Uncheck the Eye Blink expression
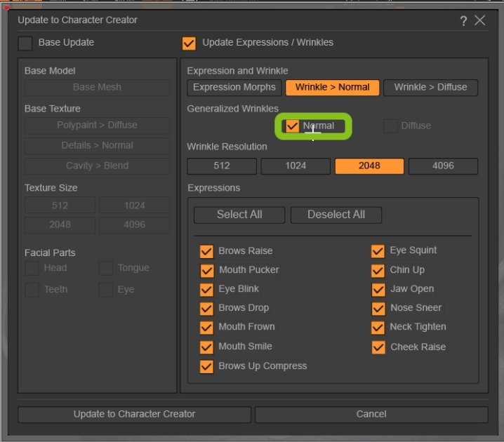The image size is (504, 442). click(206, 290)
